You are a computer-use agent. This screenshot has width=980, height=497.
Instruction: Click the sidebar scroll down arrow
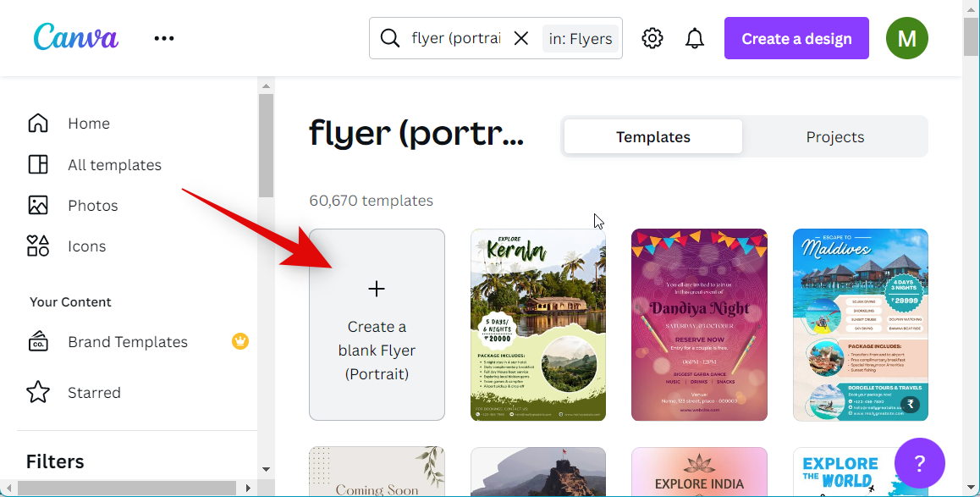pyautogui.click(x=266, y=468)
